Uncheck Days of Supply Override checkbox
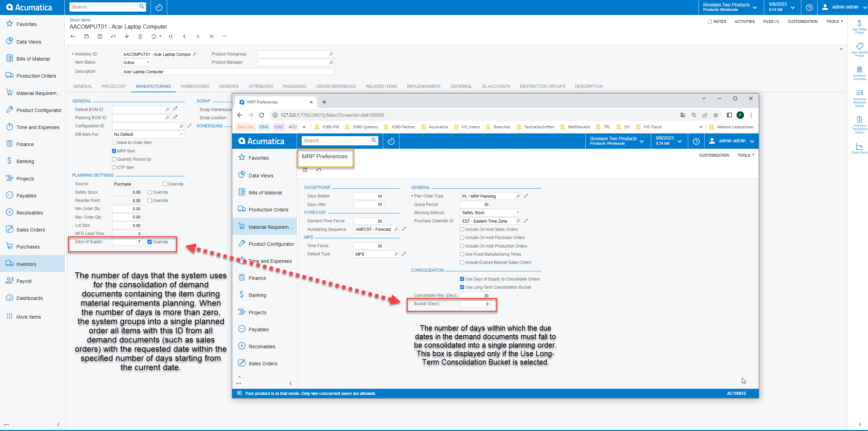Screen dimensions: 868x431 click(149, 242)
